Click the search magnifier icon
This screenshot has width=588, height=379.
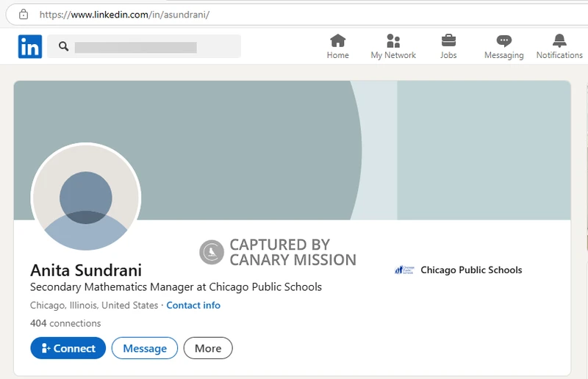[64, 46]
